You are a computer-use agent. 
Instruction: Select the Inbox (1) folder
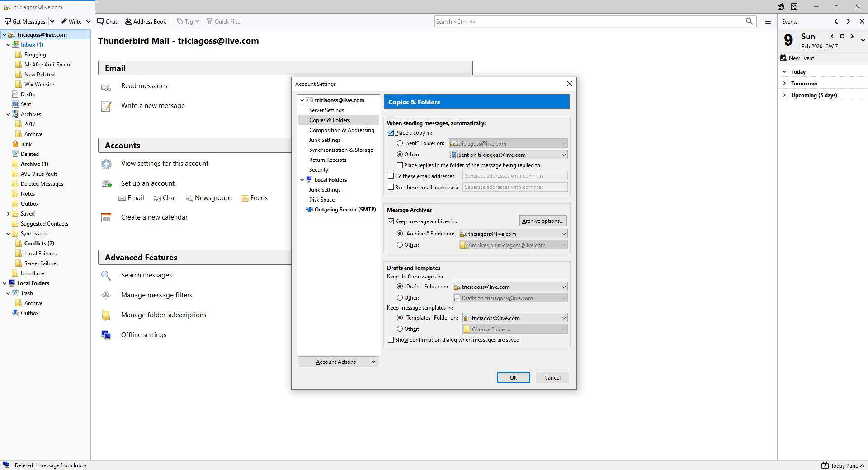(32, 44)
